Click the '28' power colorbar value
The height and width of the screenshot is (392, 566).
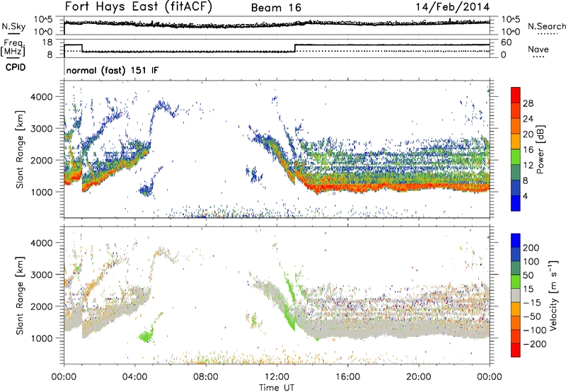tap(528, 103)
